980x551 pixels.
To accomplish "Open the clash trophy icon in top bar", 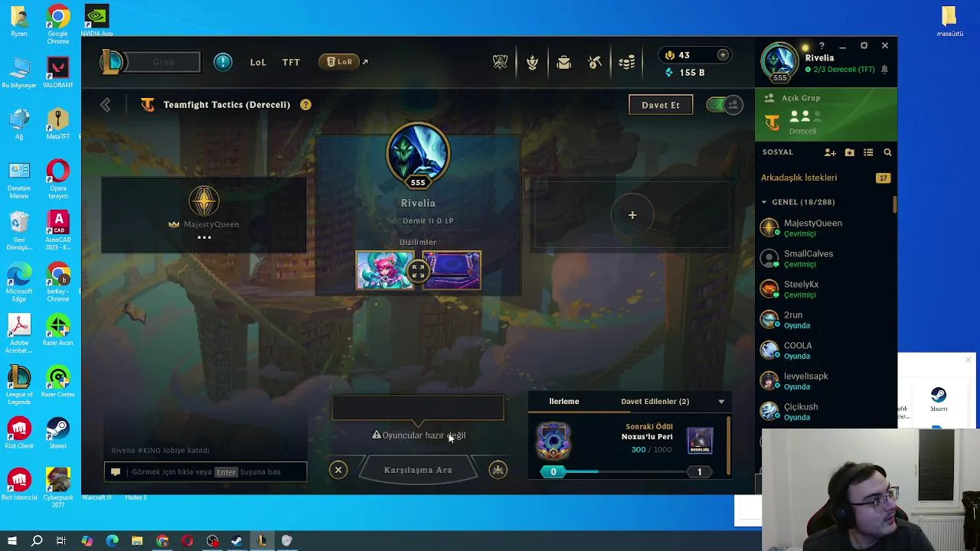I will pos(500,62).
